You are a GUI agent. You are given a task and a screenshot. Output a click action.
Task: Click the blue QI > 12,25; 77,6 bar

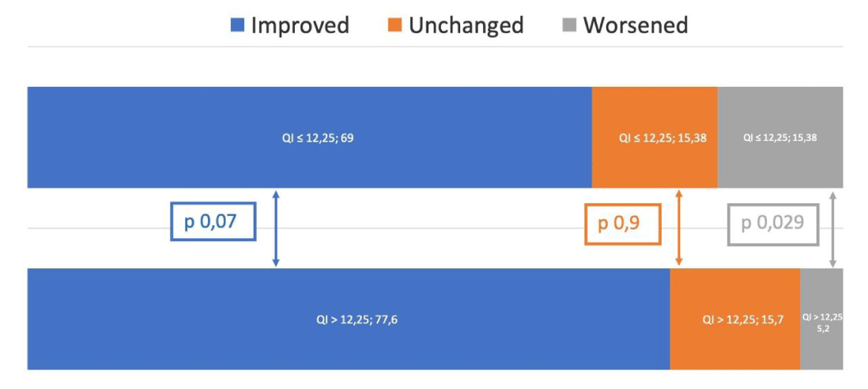point(349,319)
